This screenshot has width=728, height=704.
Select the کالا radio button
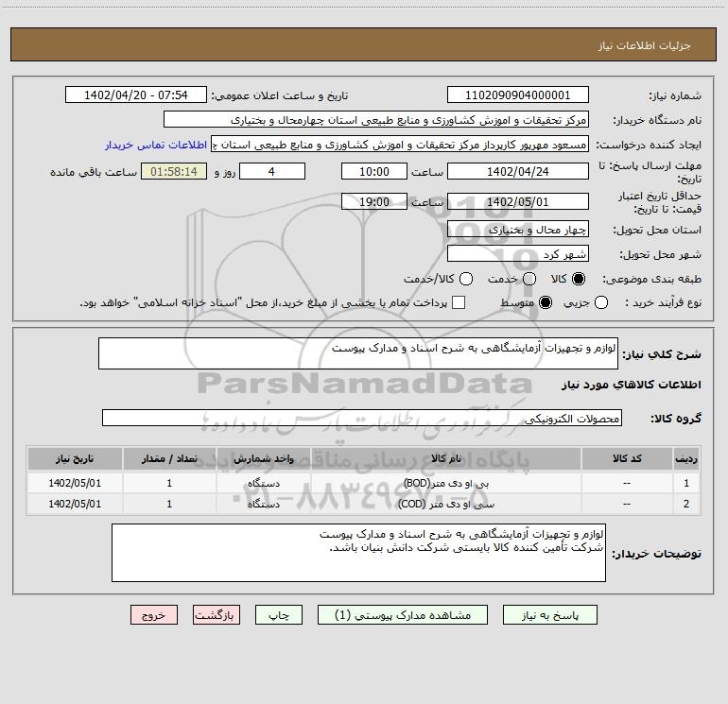(579, 279)
